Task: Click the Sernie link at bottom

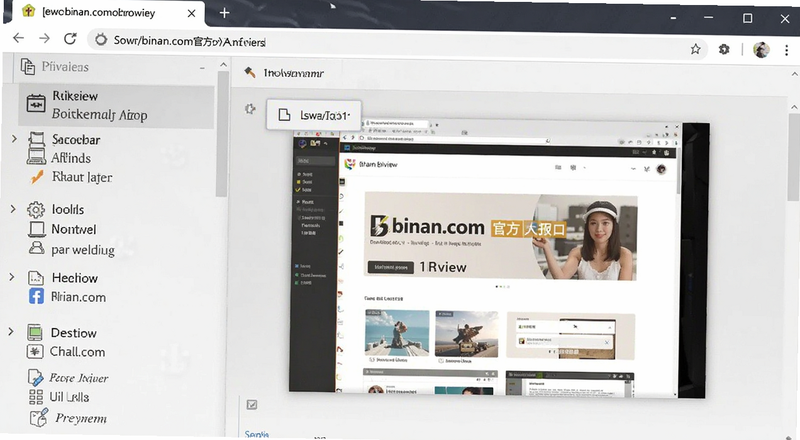Action: pos(257,434)
